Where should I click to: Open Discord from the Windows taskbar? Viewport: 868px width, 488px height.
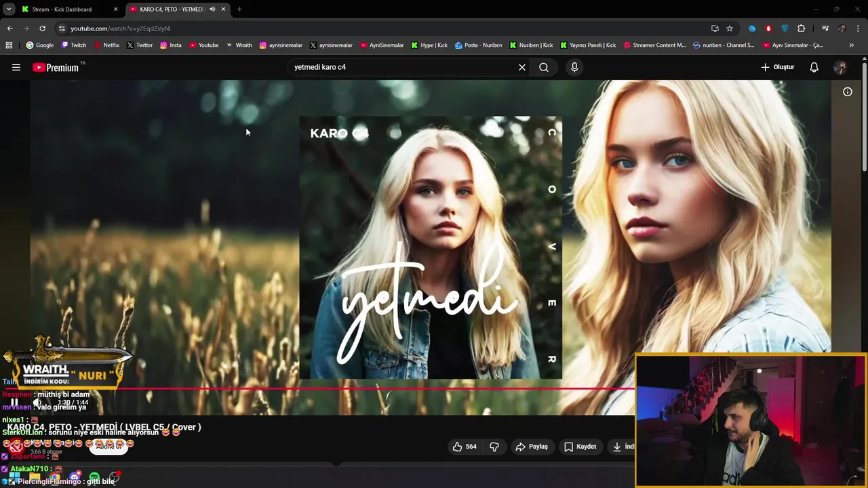75,478
